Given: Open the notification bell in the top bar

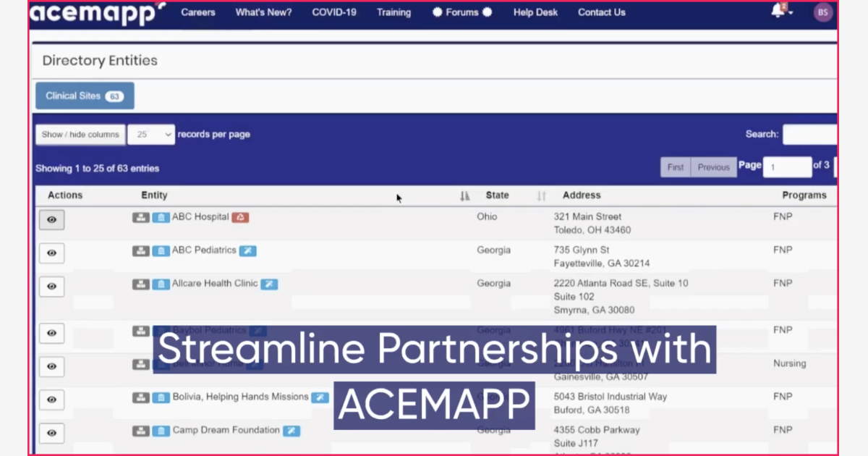Looking at the screenshot, I should [x=778, y=12].
